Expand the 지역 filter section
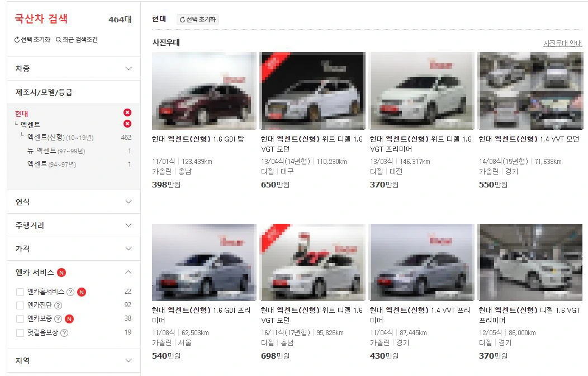 point(74,361)
